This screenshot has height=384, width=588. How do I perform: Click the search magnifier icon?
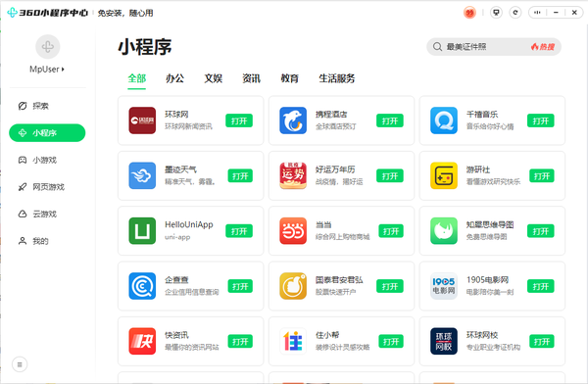coord(437,47)
